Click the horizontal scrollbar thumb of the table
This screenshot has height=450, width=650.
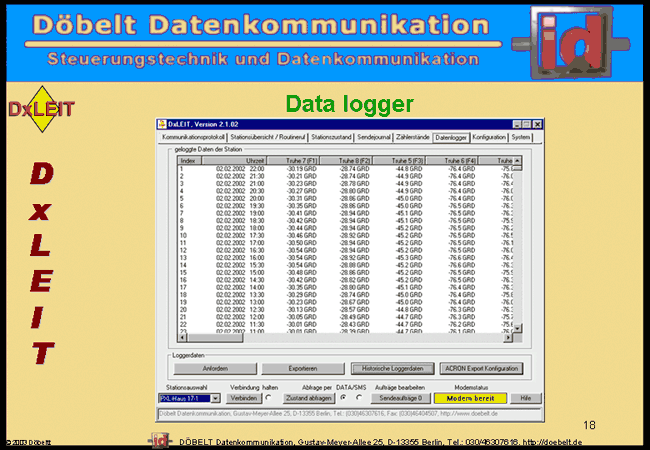pyautogui.click(x=214, y=338)
